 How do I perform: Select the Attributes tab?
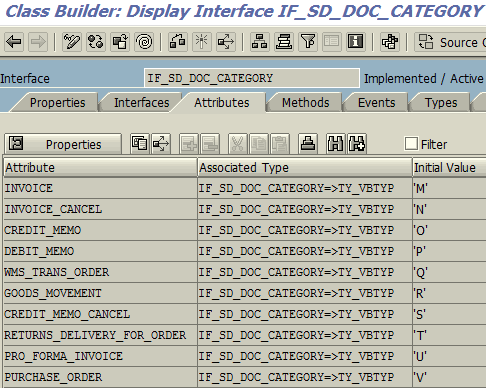point(222,103)
